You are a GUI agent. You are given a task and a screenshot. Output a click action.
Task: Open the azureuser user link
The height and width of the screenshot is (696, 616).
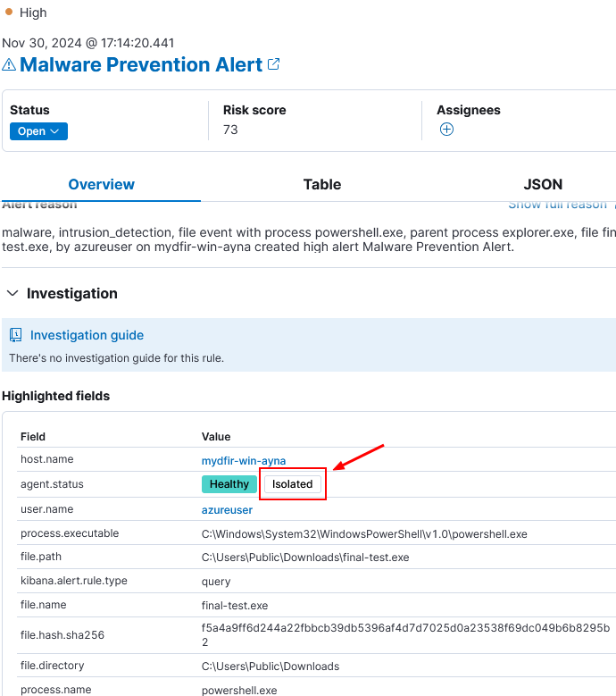point(227,510)
